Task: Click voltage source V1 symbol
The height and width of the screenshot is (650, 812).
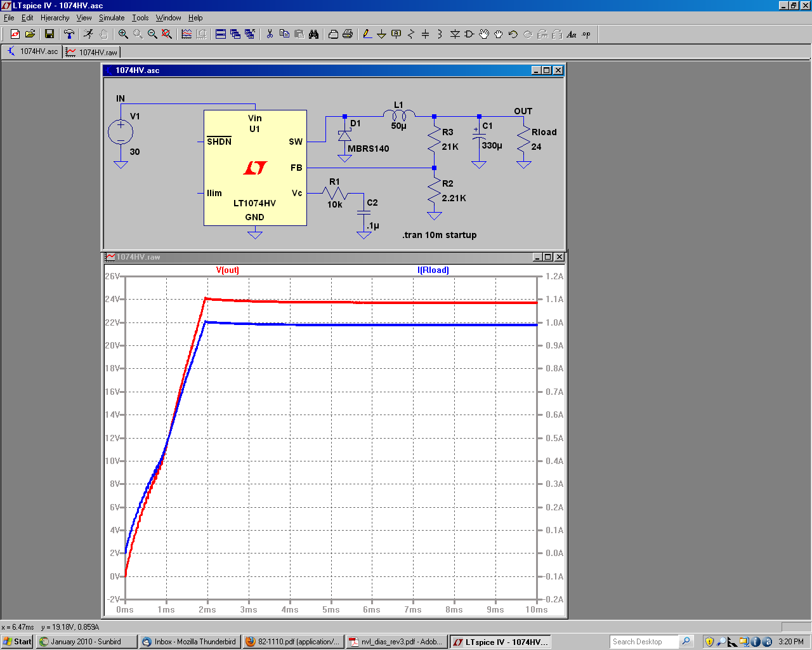Action: 121,133
